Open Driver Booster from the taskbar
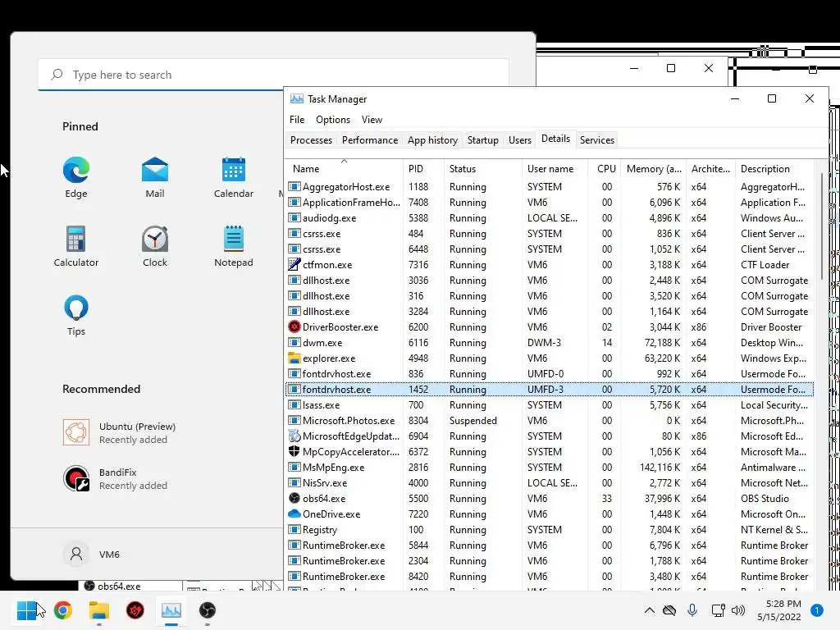Screen dimensions: 840x630 (x=135, y=610)
